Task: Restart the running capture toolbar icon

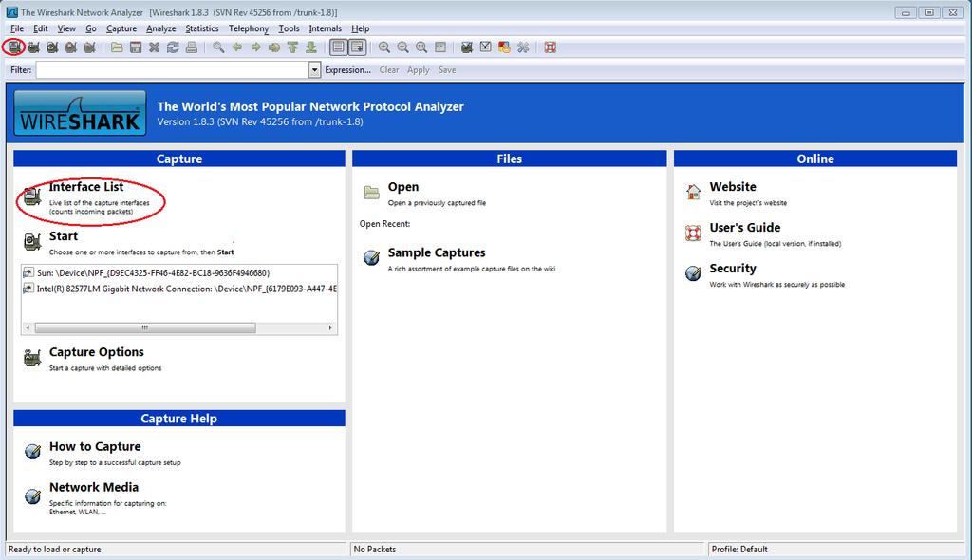Action: tap(89, 47)
